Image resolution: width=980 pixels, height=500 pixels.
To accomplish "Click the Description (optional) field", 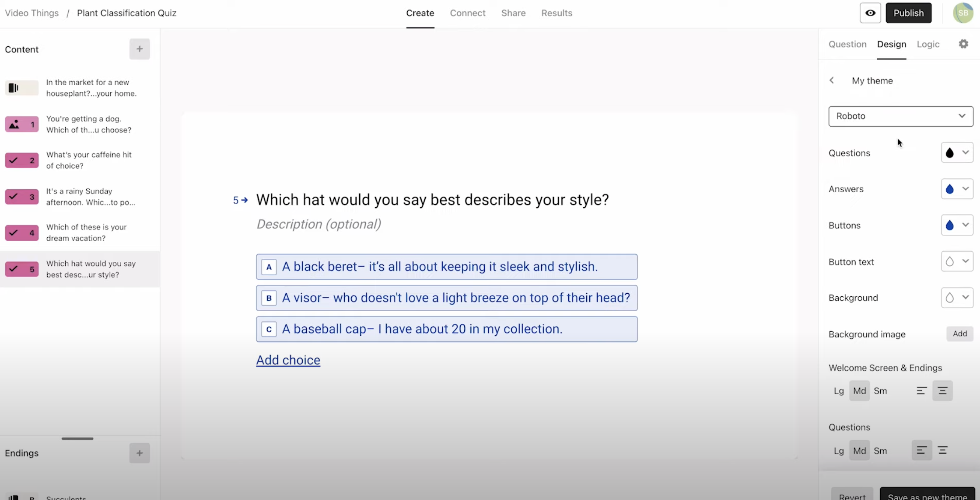I will [319, 224].
